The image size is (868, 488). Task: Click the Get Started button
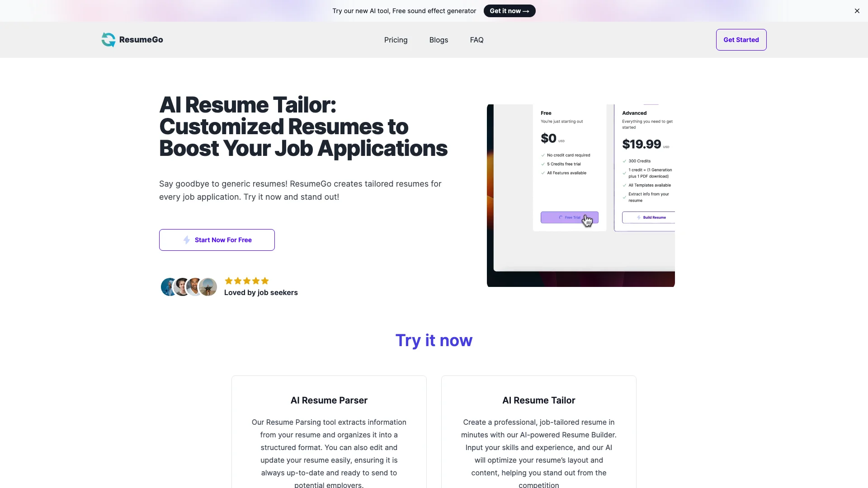[741, 39]
